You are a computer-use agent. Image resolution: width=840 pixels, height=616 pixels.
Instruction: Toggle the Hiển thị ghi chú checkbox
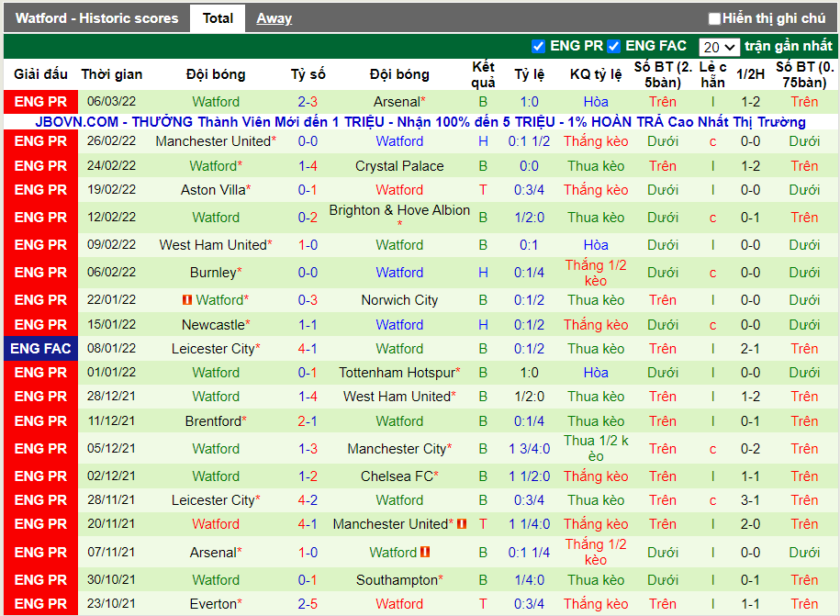(714, 18)
